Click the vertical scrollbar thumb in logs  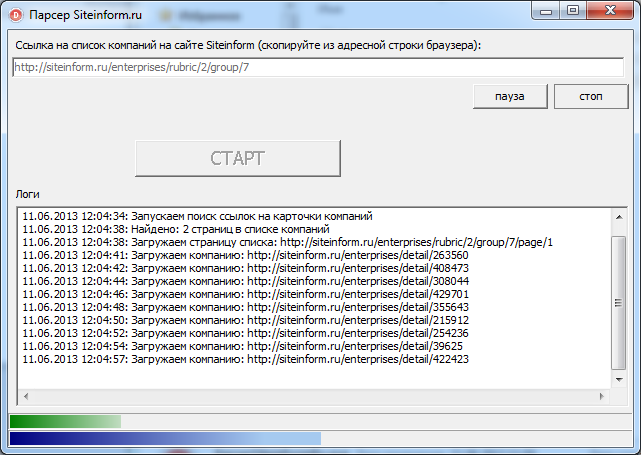pyautogui.click(x=619, y=303)
